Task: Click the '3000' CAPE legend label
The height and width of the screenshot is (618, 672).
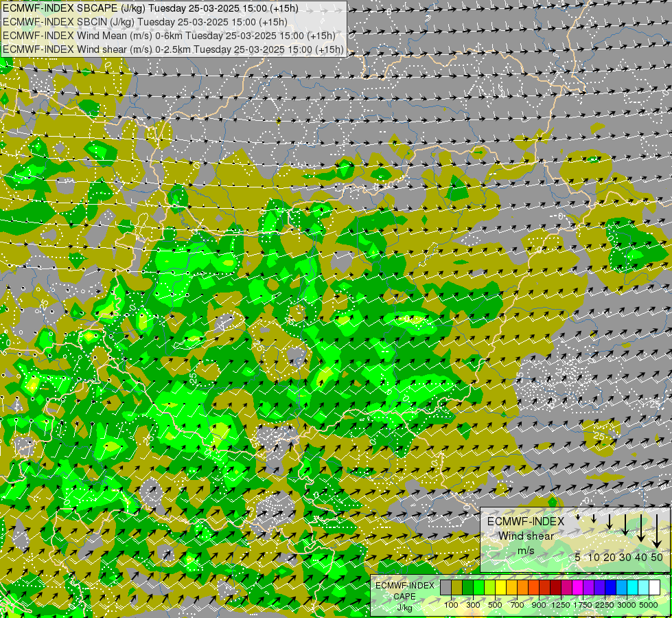Action: click(x=627, y=606)
